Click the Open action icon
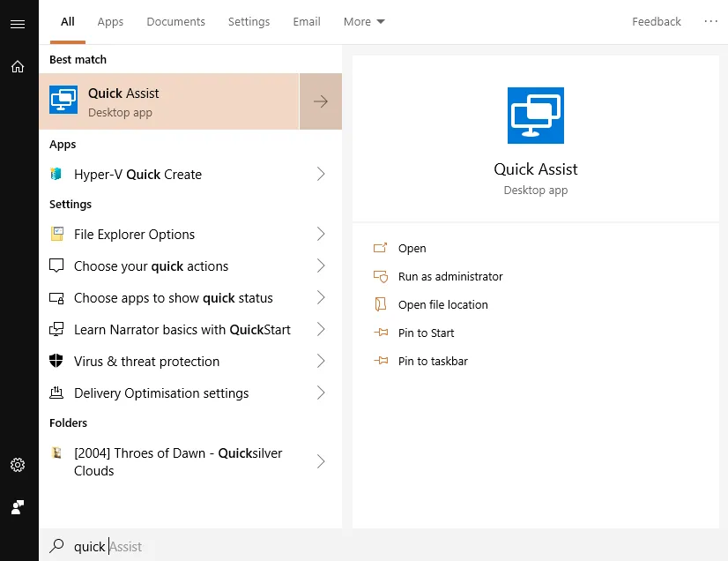The height and width of the screenshot is (561, 728). (380, 248)
